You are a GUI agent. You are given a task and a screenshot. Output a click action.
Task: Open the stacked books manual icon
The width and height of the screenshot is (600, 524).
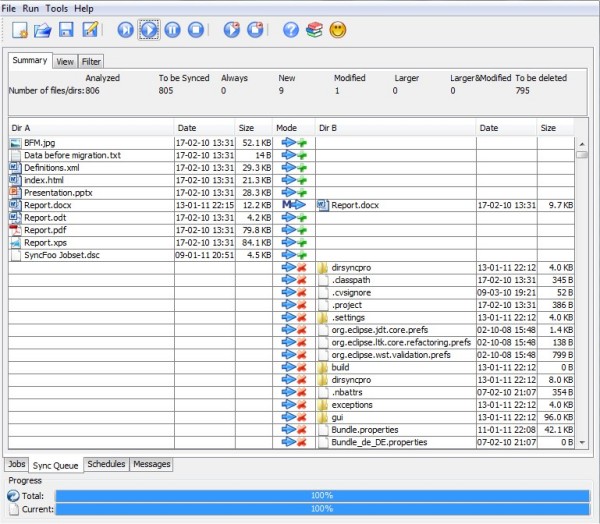[x=314, y=30]
